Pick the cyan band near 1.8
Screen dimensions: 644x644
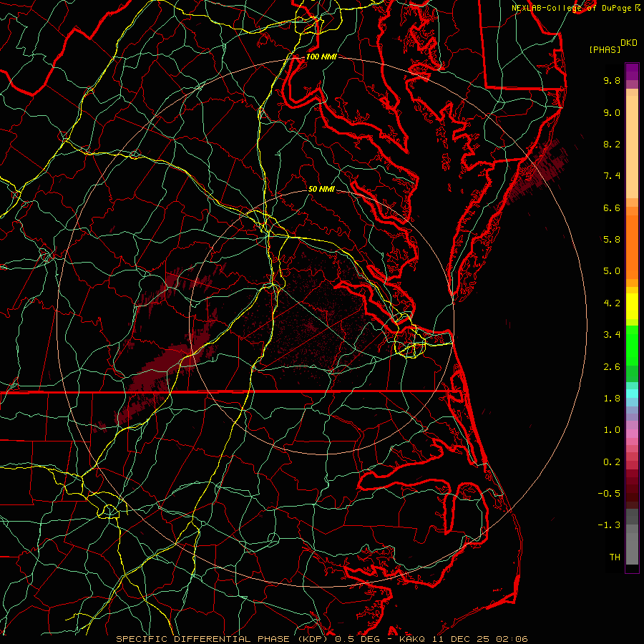pyautogui.click(x=632, y=394)
